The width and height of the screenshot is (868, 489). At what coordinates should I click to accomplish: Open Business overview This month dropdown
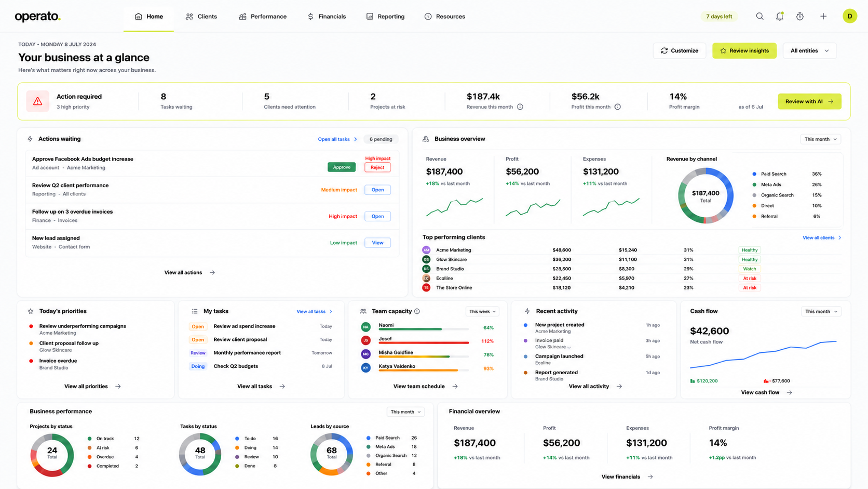(x=820, y=139)
